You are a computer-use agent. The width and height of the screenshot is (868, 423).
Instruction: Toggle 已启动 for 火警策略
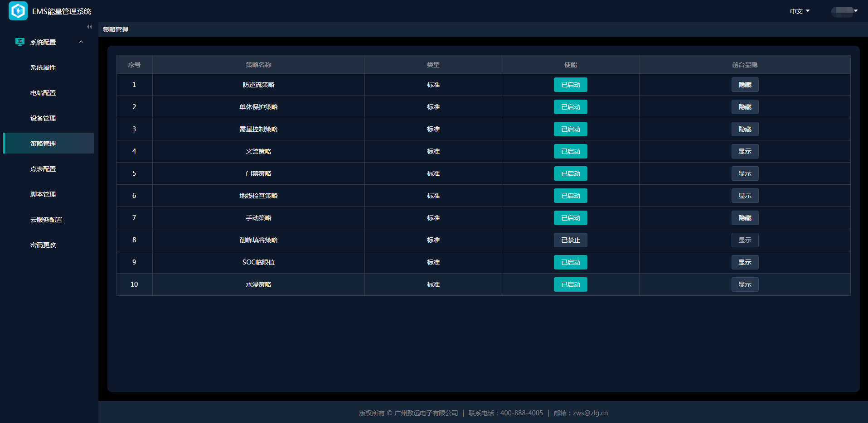pyautogui.click(x=571, y=151)
